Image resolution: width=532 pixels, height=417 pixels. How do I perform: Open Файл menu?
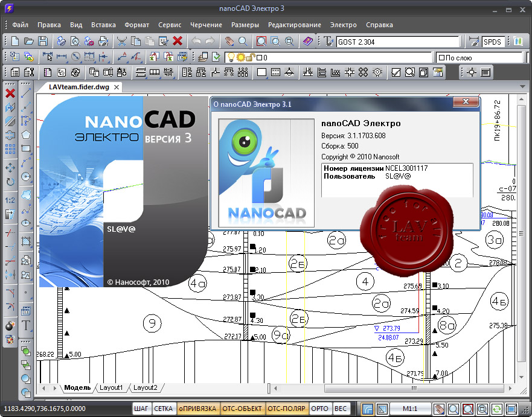[x=20, y=25]
